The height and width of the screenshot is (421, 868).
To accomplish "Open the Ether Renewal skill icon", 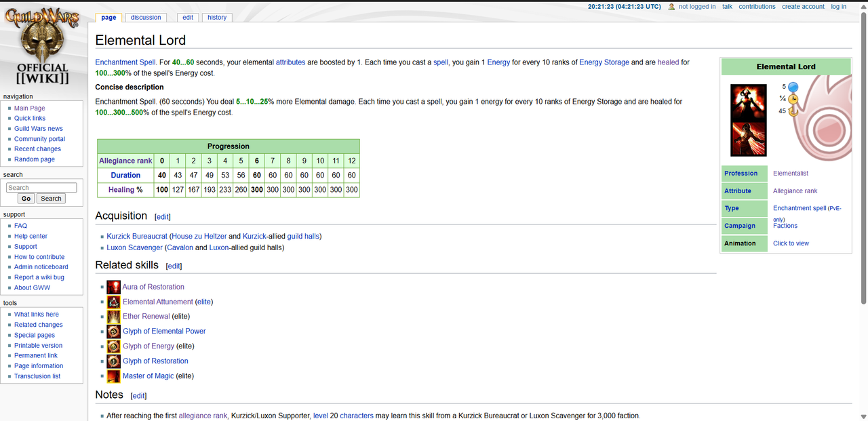I will pos(113,317).
